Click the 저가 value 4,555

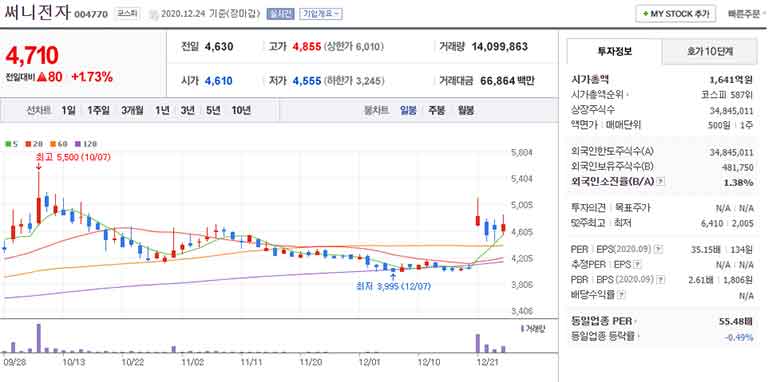tap(307, 81)
